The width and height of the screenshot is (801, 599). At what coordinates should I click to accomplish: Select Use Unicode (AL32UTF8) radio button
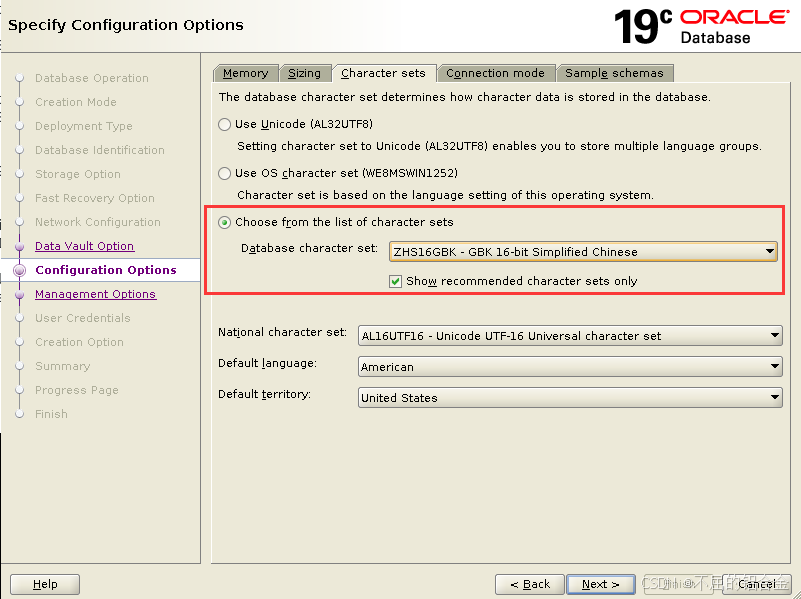(224, 124)
